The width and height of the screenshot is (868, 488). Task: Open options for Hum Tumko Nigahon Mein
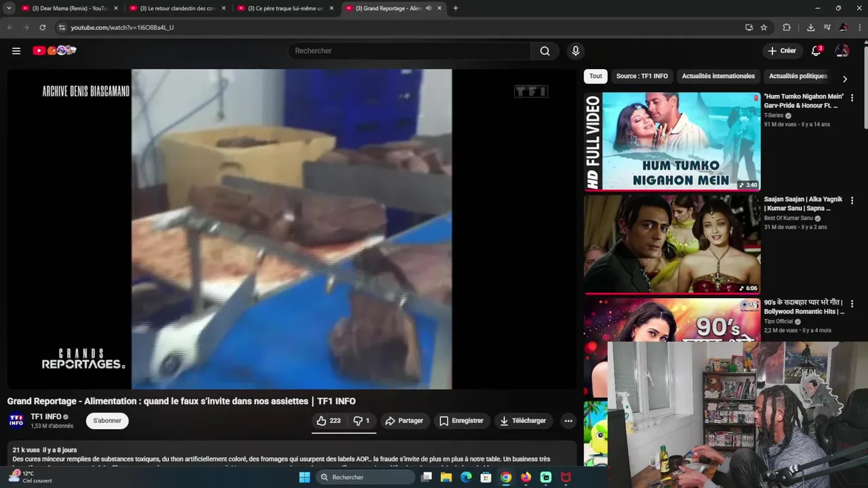[852, 98]
